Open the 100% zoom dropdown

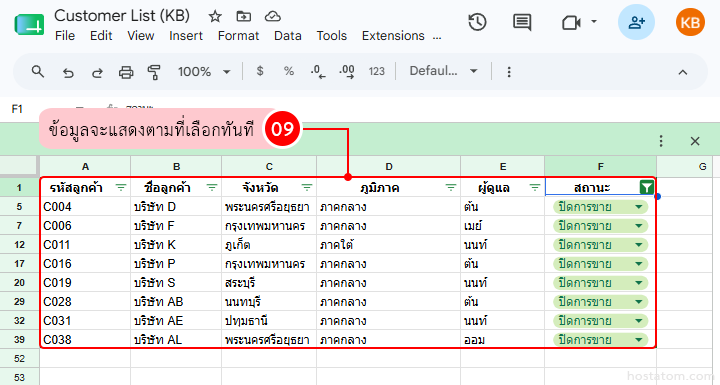[204, 72]
